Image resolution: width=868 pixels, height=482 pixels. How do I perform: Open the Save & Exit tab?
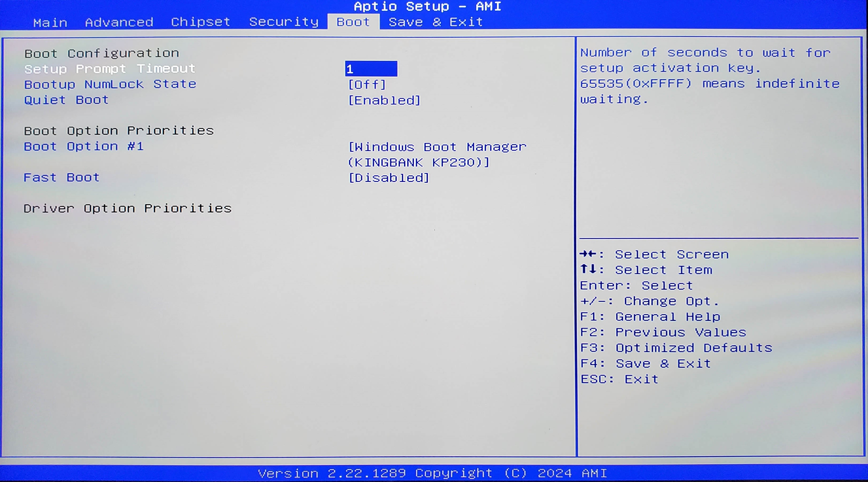(436, 22)
